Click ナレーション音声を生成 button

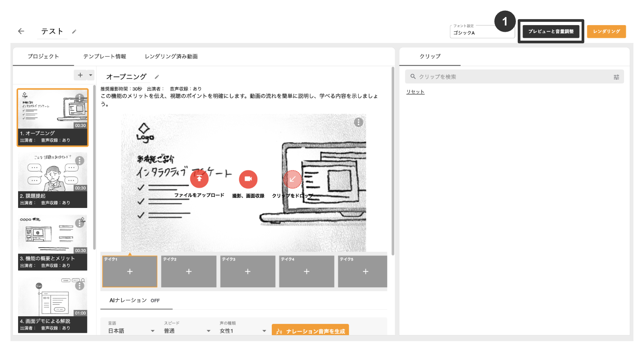click(310, 331)
